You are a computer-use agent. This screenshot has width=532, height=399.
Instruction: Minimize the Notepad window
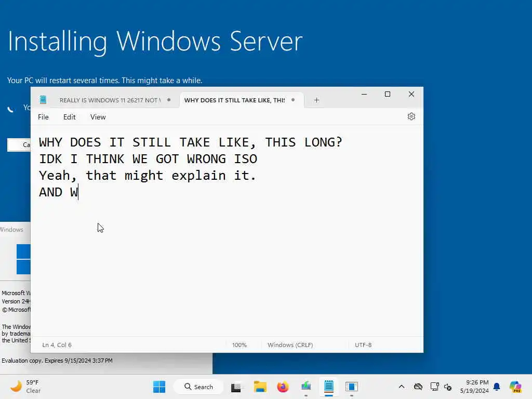point(364,95)
